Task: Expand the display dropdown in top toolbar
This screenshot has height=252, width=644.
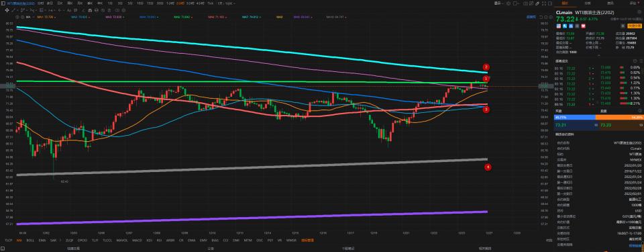Action: click(498, 3)
